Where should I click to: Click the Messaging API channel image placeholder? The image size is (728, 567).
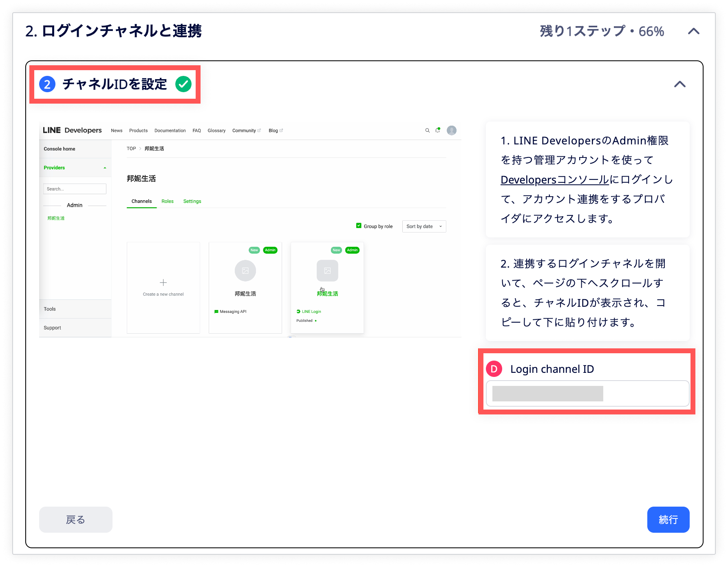coord(245,270)
